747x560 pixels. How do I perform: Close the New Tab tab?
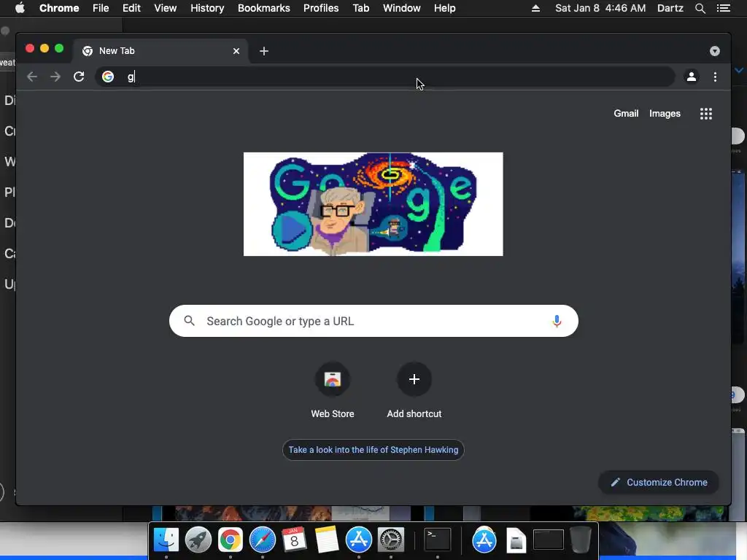236,51
